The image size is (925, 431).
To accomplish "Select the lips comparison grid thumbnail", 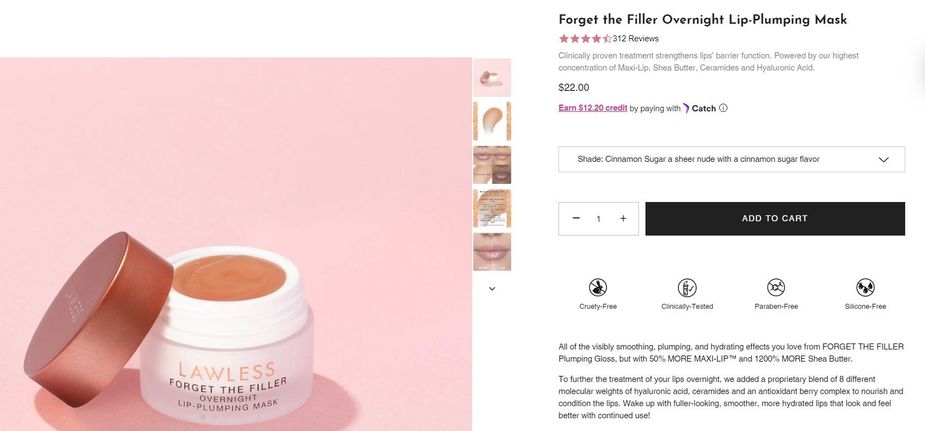I will (x=492, y=164).
